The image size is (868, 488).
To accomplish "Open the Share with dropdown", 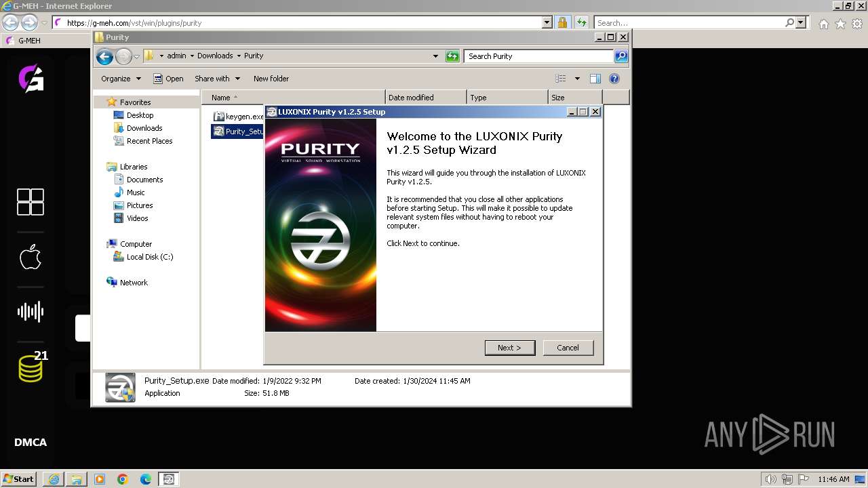I will 218,79.
